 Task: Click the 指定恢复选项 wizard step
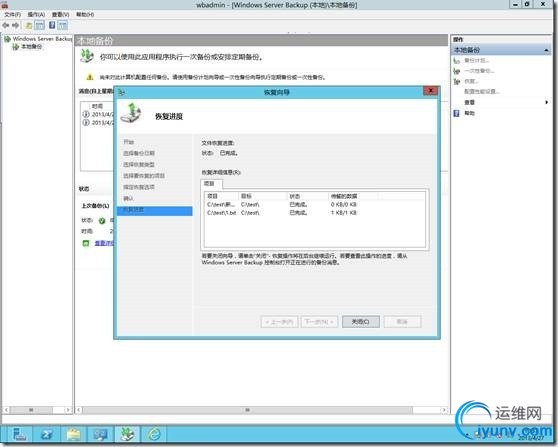point(139,187)
